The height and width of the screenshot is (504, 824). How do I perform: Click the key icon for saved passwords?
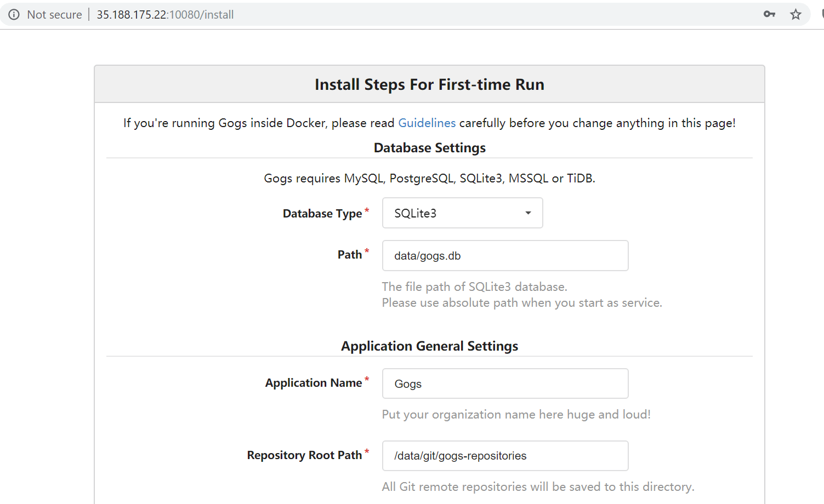tap(769, 14)
